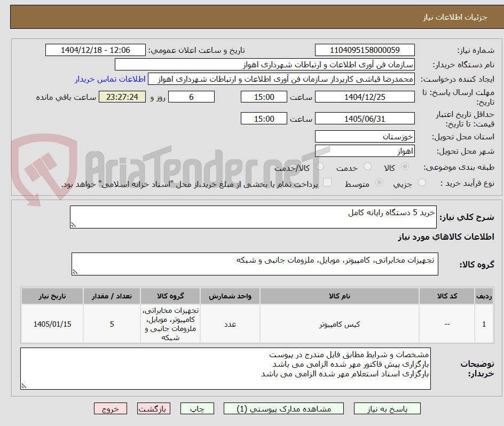Click the response deadline time 15:00 field
Screen dimensions: 504x426
click(x=264, y=97)
